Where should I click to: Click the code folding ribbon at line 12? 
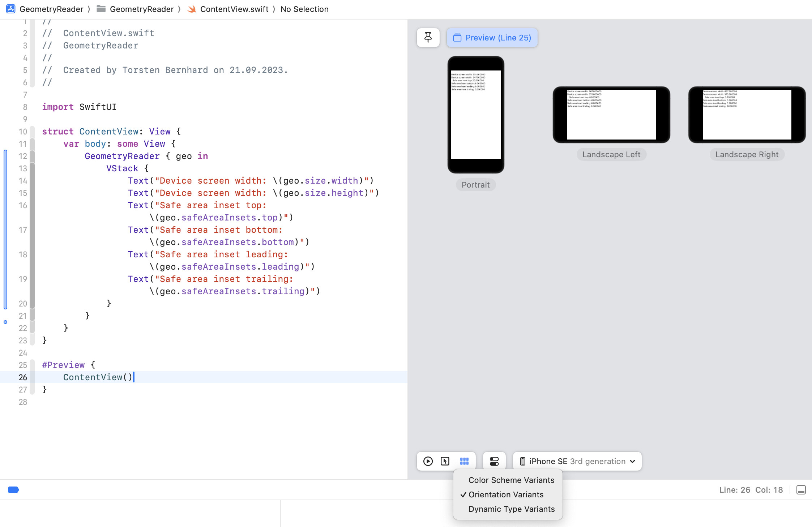coord(32,156)
